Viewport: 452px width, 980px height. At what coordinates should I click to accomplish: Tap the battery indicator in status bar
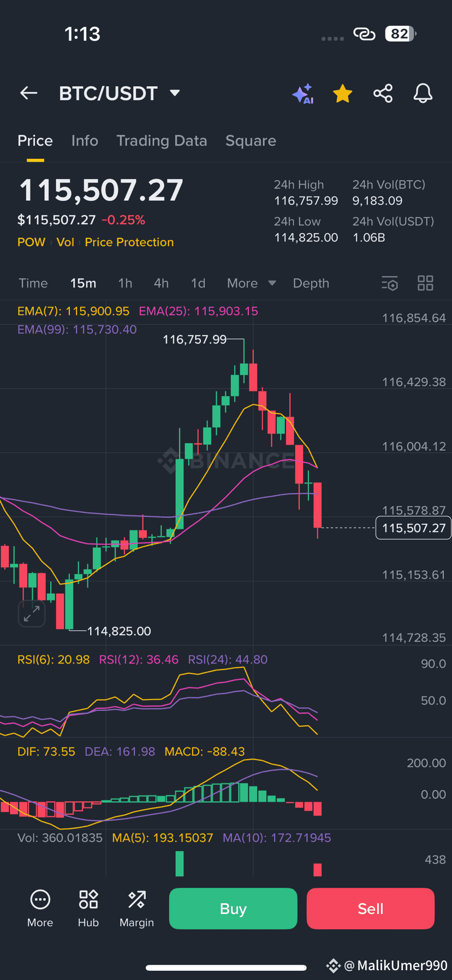[401, 34]
